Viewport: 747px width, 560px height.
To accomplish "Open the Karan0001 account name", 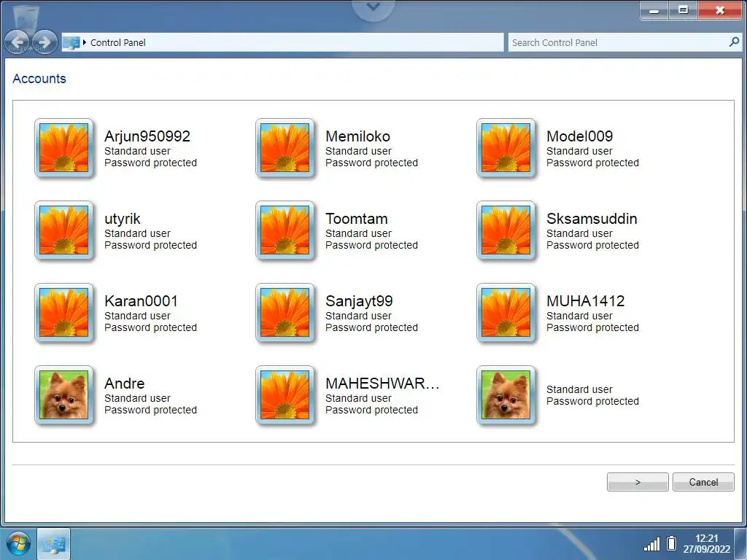I will [x=141, y=301].
